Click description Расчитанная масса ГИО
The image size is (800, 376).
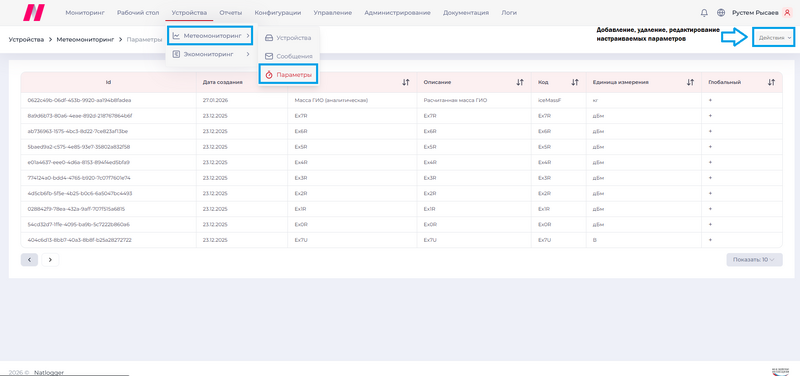[x=456, y=101]
